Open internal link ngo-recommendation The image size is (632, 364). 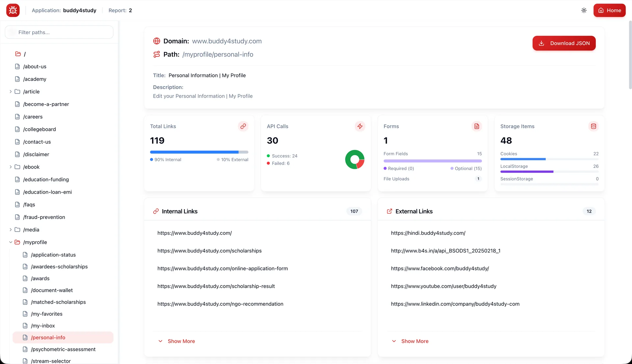(x=220, y=304)
